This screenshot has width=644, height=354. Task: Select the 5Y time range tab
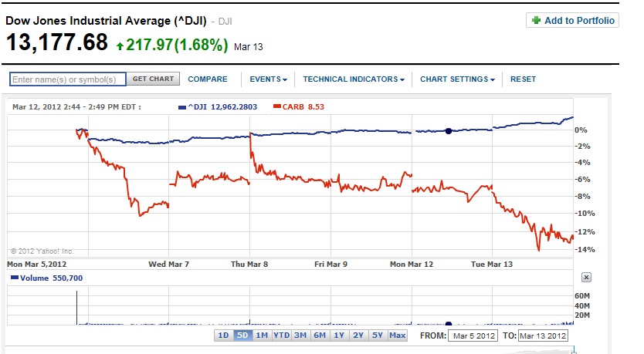click(x=378, y=335)
